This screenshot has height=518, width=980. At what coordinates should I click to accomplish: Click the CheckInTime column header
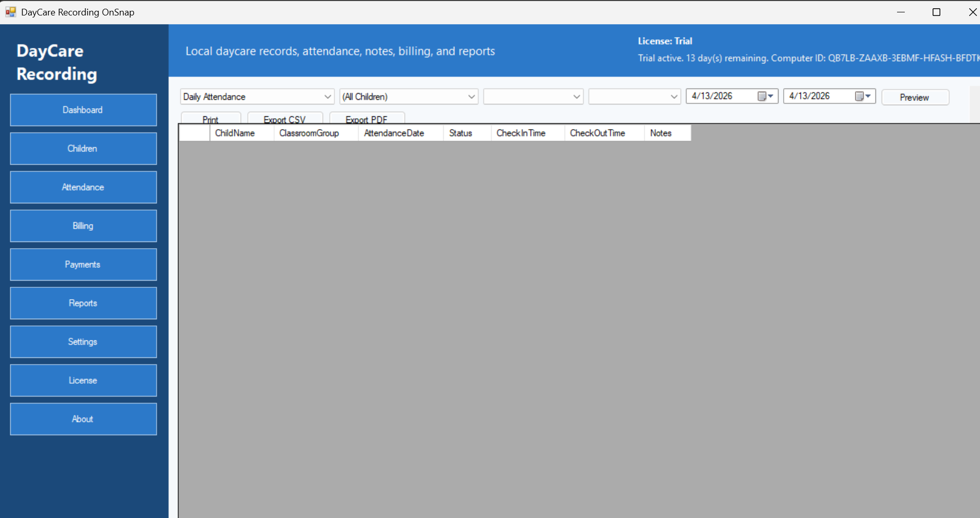click(521, 133)
